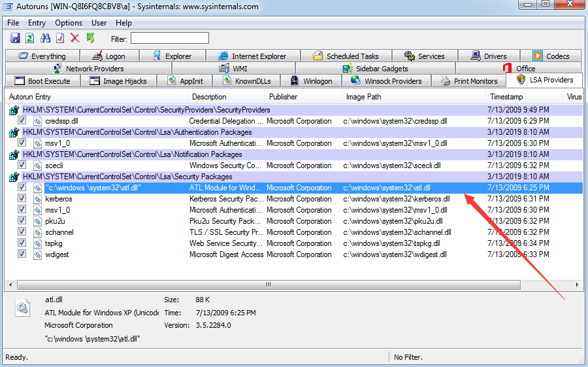Viewport: 588px width, 367px height.
Task: Open the Options menu
Action: click(69, 23)
